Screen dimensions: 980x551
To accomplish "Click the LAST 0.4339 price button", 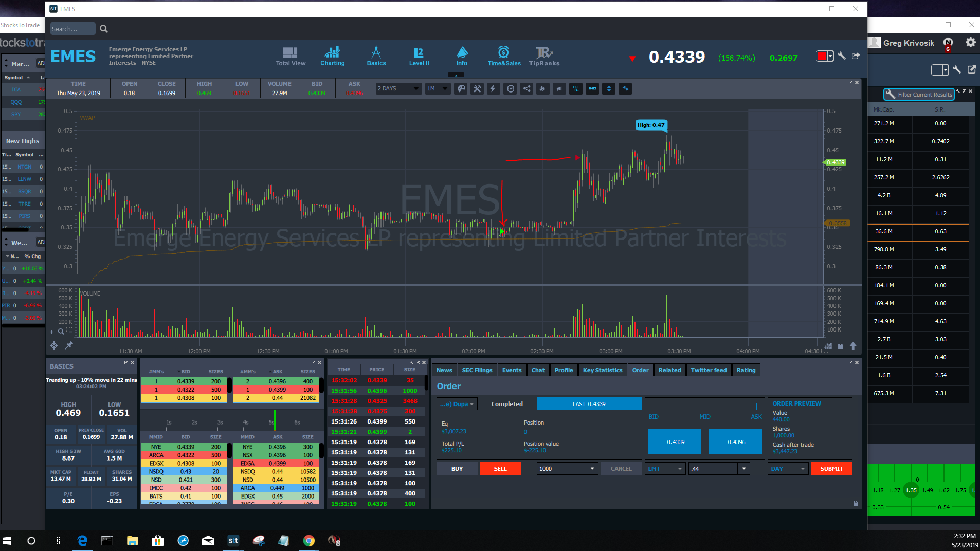I will coord(589,404).
